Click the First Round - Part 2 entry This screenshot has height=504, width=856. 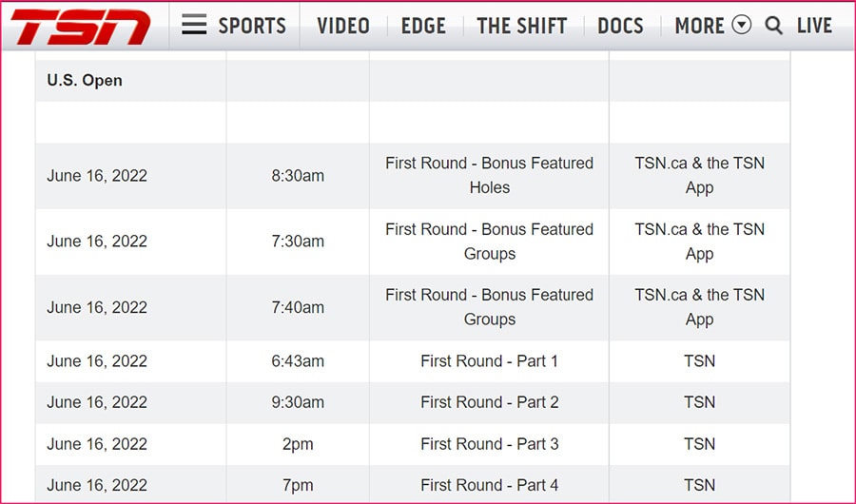(489, 402)
